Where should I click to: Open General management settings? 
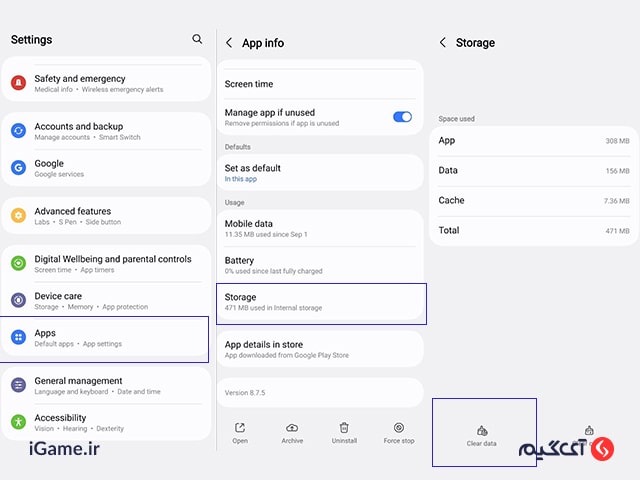tap(106, 385)
